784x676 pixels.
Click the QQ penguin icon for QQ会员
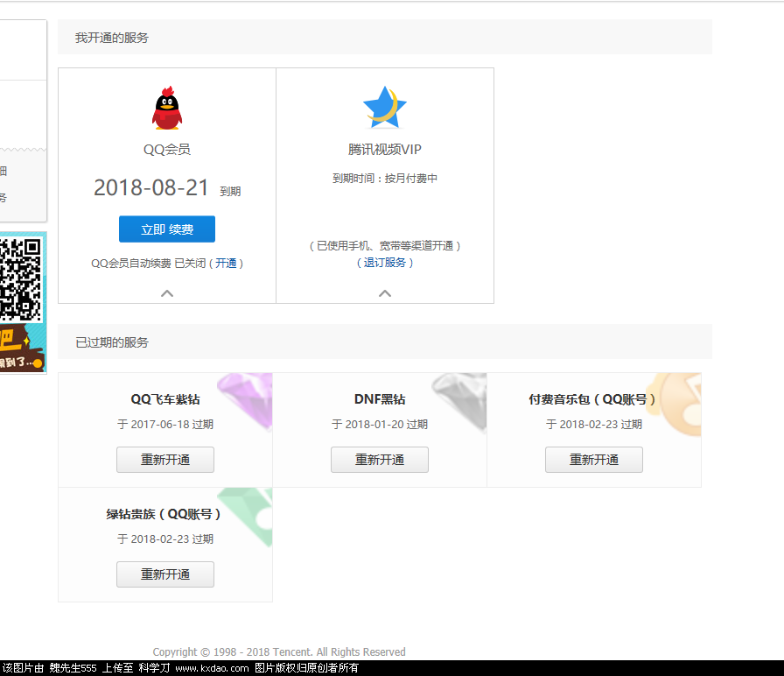(166, 109)
